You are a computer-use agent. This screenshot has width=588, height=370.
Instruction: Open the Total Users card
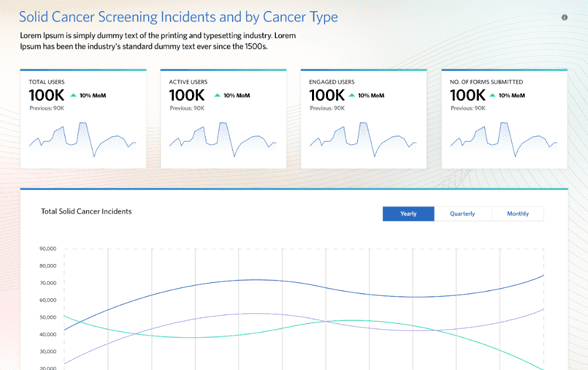[x=83, y=119]
